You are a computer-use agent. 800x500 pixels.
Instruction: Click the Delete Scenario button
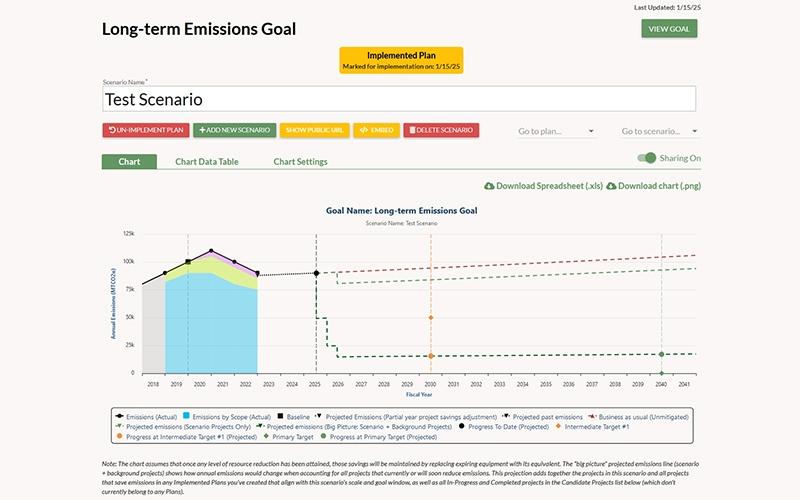coord(441,130)
